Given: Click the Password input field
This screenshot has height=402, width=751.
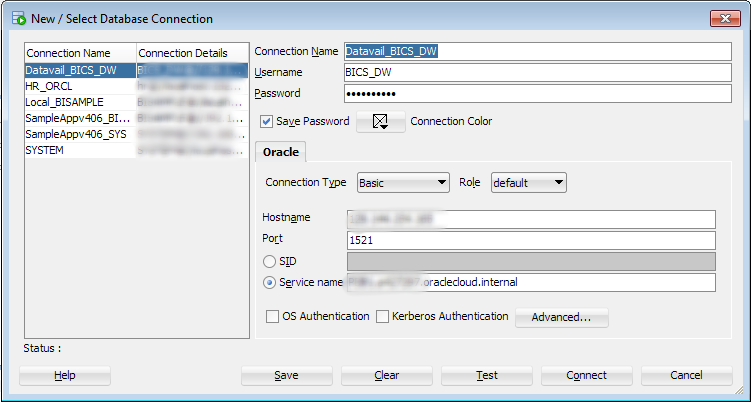Looking at the screenshot, I should click(x=538, y=93).
